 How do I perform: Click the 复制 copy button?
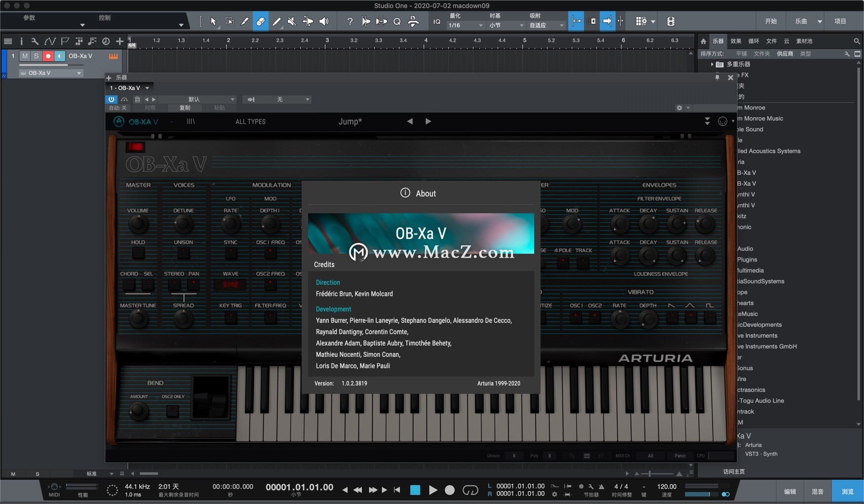(185, 108)
